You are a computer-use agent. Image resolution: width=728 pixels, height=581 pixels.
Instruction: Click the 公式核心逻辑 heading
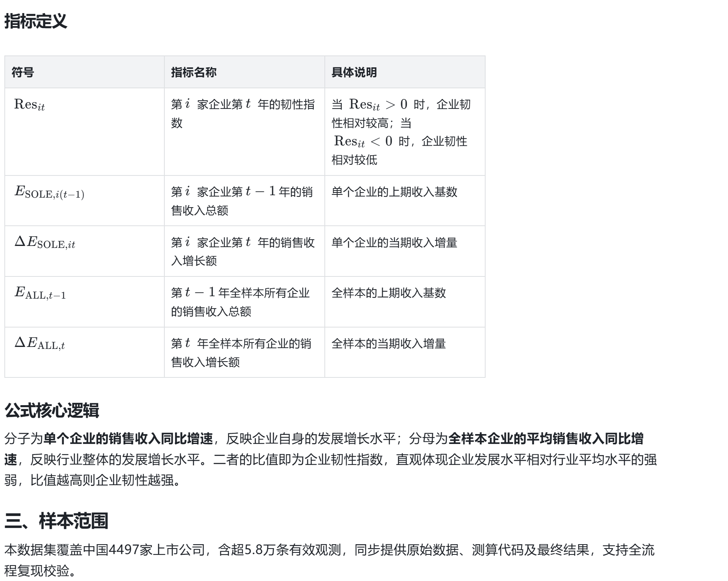point(52,410)
